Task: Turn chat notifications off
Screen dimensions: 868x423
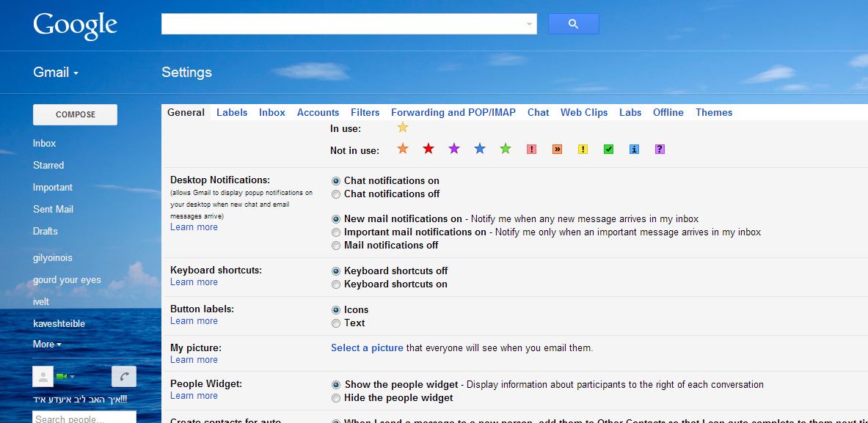Action: point(336,194)
